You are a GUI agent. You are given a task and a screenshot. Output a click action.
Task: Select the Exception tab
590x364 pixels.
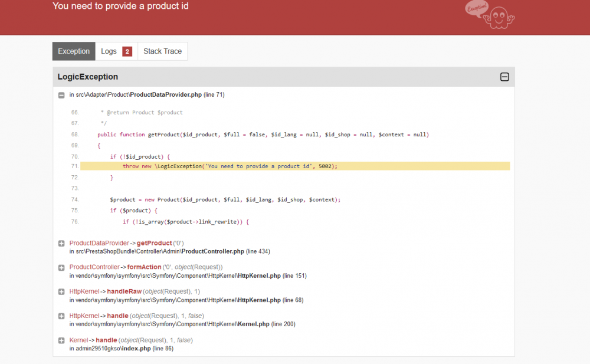pos(73,51)
